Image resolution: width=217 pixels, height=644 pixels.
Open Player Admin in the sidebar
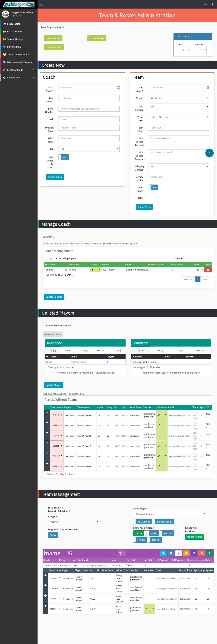(14, 47)
